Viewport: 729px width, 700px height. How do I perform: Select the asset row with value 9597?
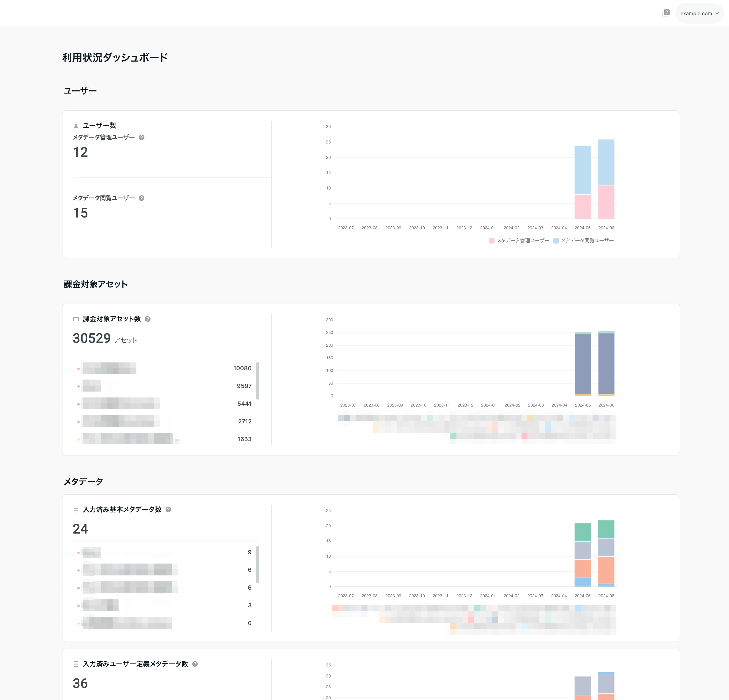164,386
